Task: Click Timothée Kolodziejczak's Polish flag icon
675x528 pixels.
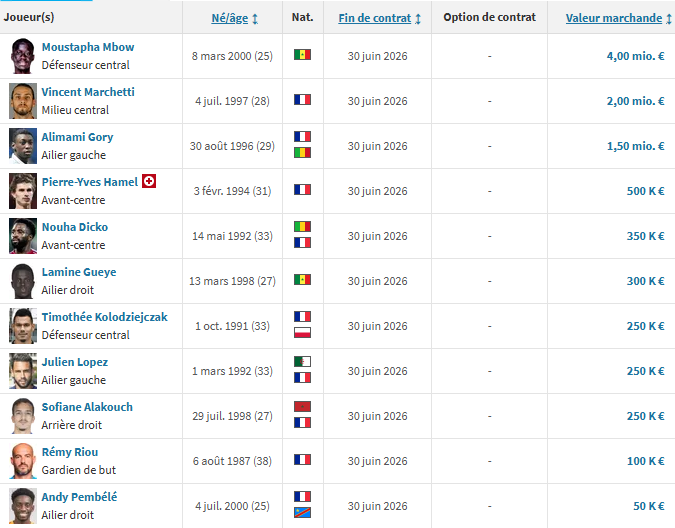Action: coord(303,333)
